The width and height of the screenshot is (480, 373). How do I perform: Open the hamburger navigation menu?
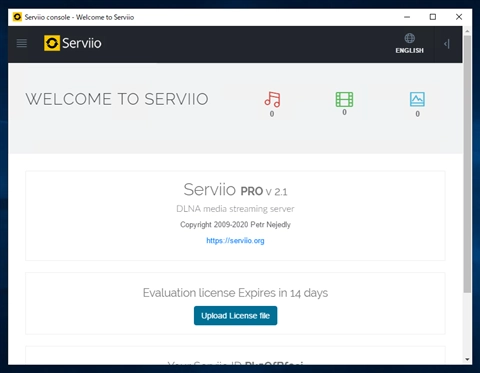tap(22, 43)
